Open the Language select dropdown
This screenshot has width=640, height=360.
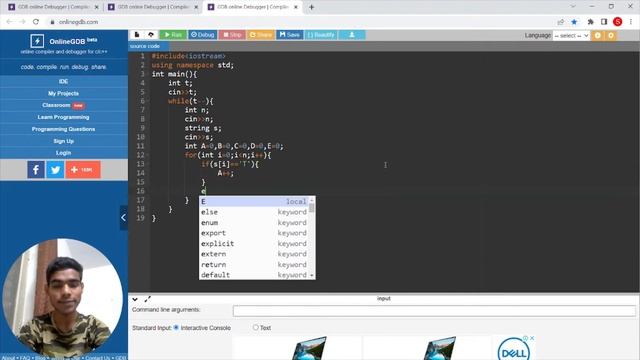click(571, 36)
